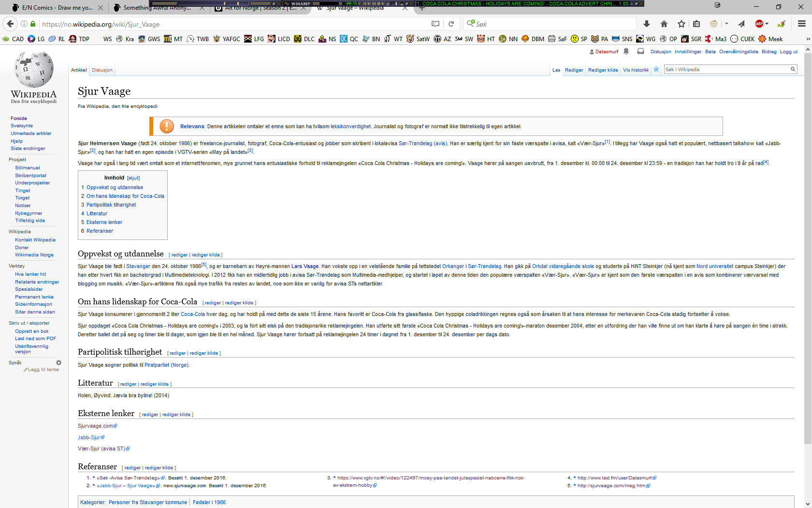Show the bookmarks list menu icon
This screenshot has width=812, height=508.
coord(696,24)
